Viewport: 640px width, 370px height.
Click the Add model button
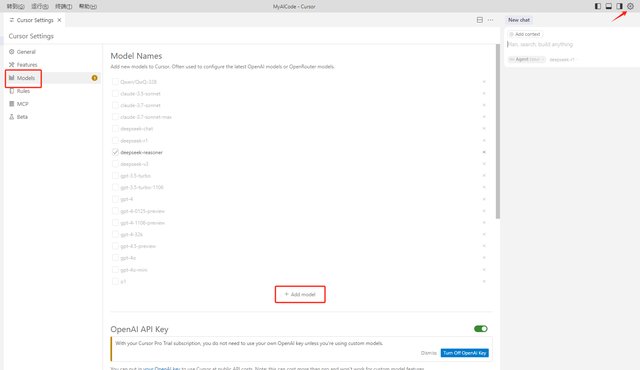pyautogui.click(x=300, y=294)
